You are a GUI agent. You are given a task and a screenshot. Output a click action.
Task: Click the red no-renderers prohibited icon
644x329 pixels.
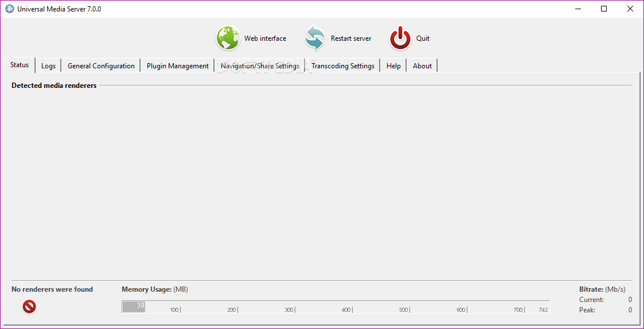click(x=29, y=307)
